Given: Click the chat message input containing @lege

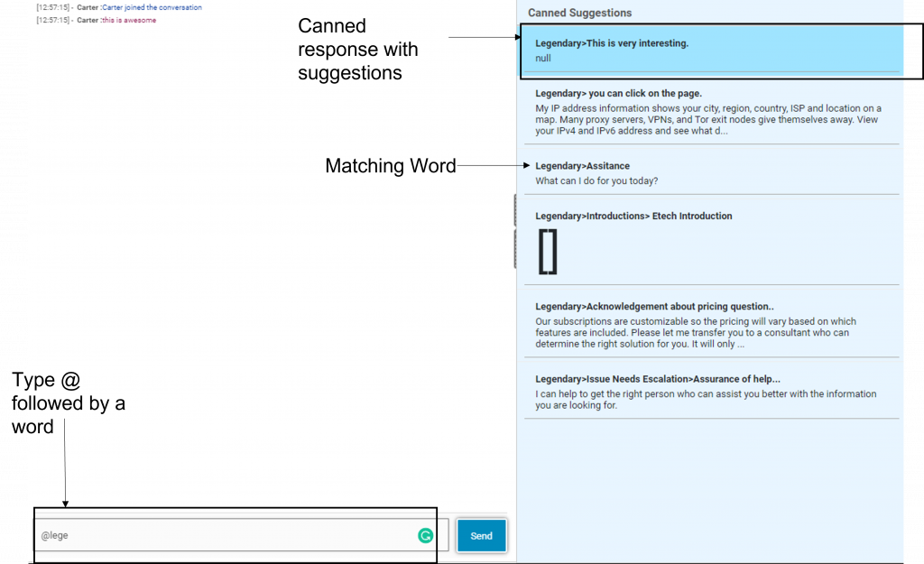Looking at the screenshot, I should coord(226,535).
